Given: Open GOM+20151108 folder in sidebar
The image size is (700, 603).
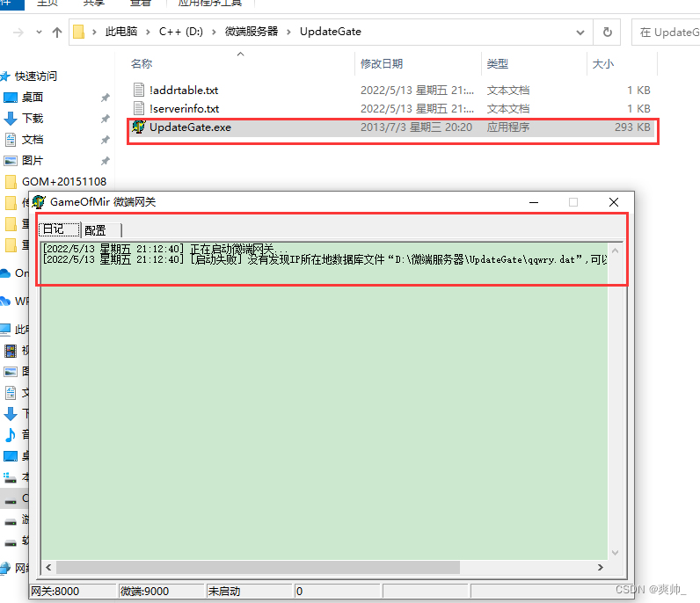Looking at the screenshot, I should click(64, 182).
